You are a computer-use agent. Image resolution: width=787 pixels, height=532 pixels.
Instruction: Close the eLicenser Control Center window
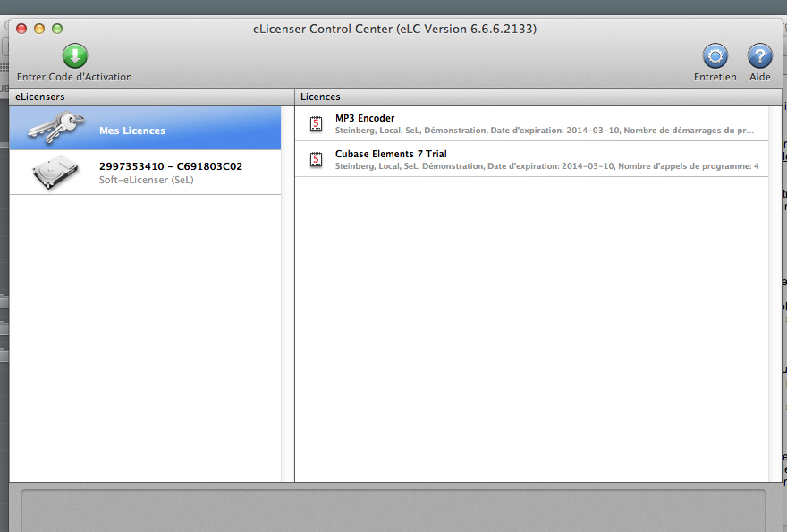pos(21,29)
